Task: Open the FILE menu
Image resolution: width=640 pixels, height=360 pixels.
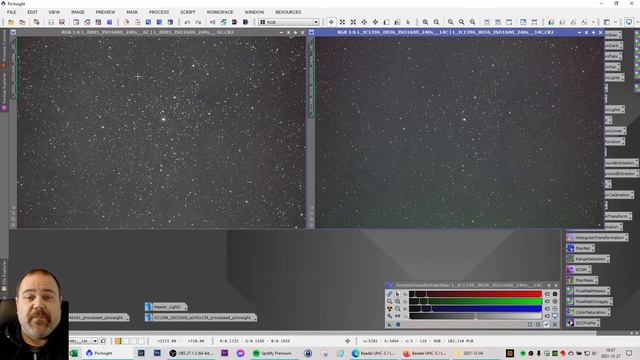Action: coord(11,12)
